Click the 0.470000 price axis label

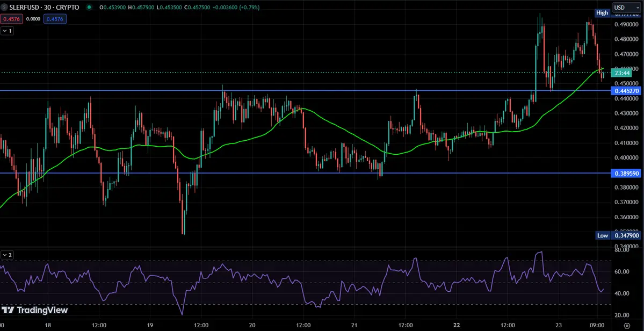[626, 54]
